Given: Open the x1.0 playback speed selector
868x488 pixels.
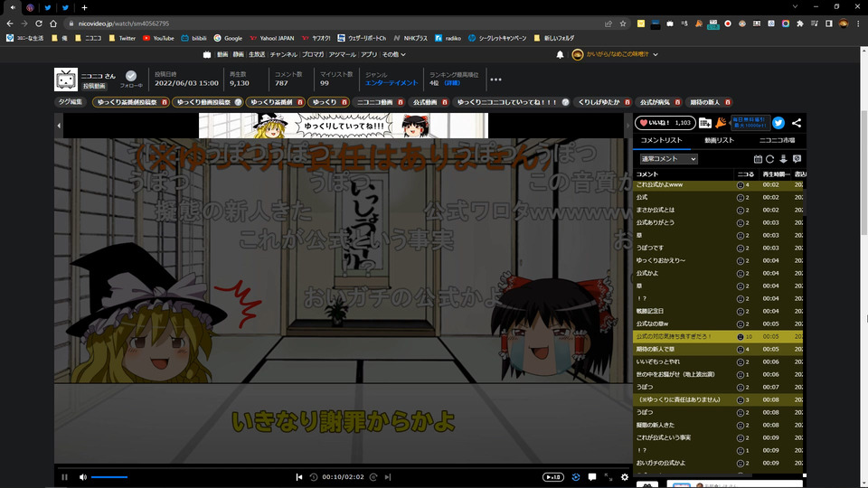Looking at the screenshot, I should coord(553,477).
